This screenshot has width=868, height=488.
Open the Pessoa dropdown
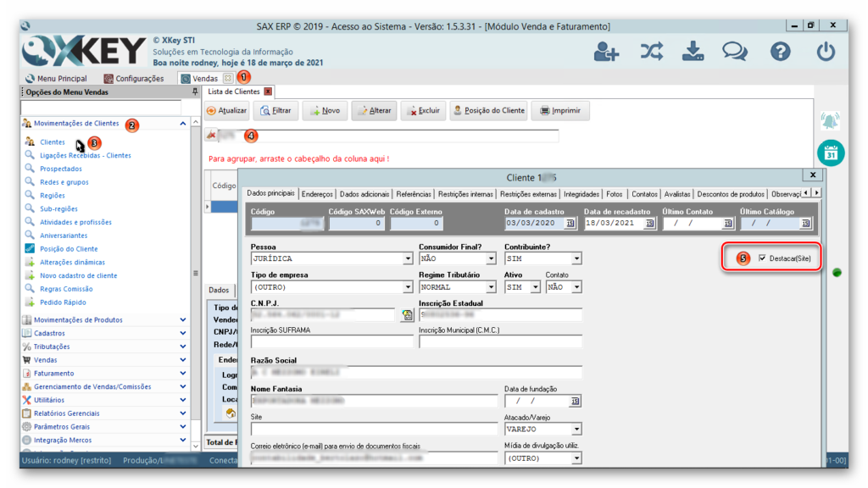(408, 258)
